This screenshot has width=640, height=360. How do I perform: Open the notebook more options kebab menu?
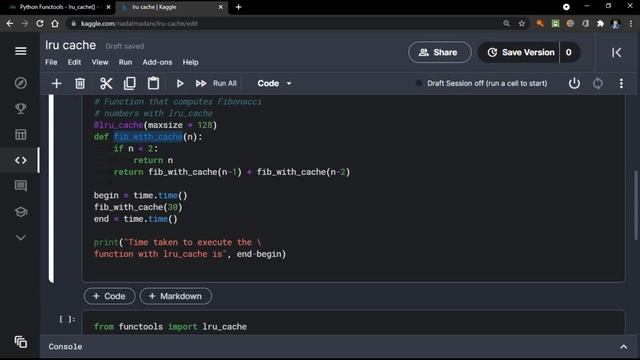pyautogui.click(x=621, y=83)
